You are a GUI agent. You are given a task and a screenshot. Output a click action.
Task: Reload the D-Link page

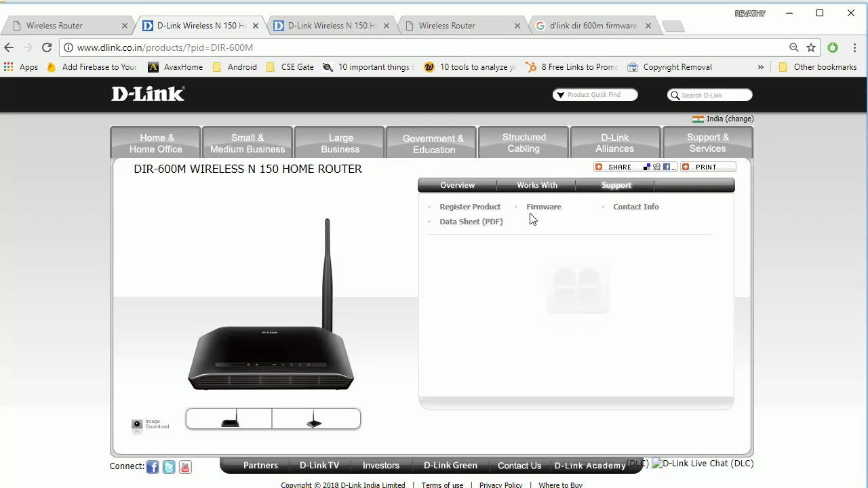[x=47, y=47]
